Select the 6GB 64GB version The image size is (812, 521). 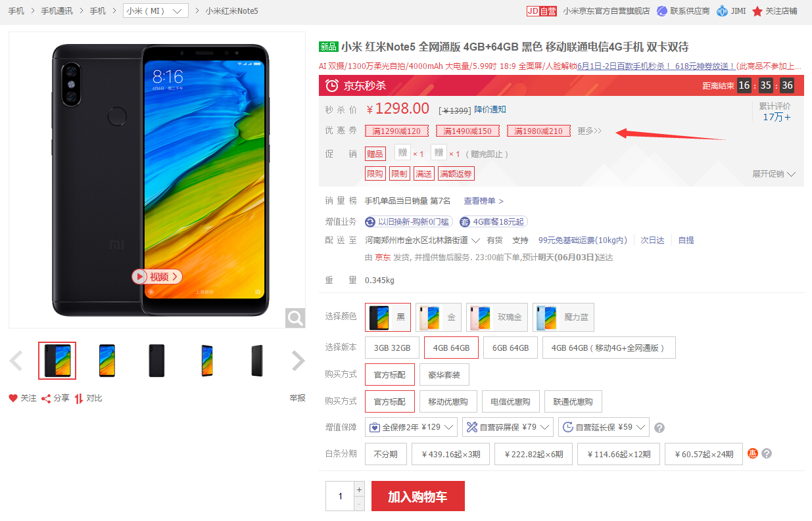tap(510, 348)
